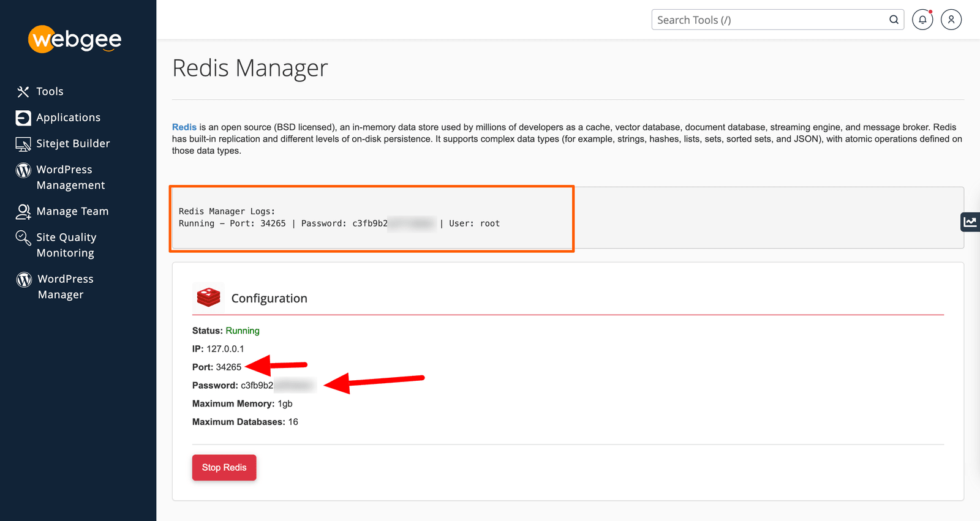Image resolution: width=980 pixels, height=521 pixels.
Task: Click the Sitejet Builder monitor icon
Action: 23,144
